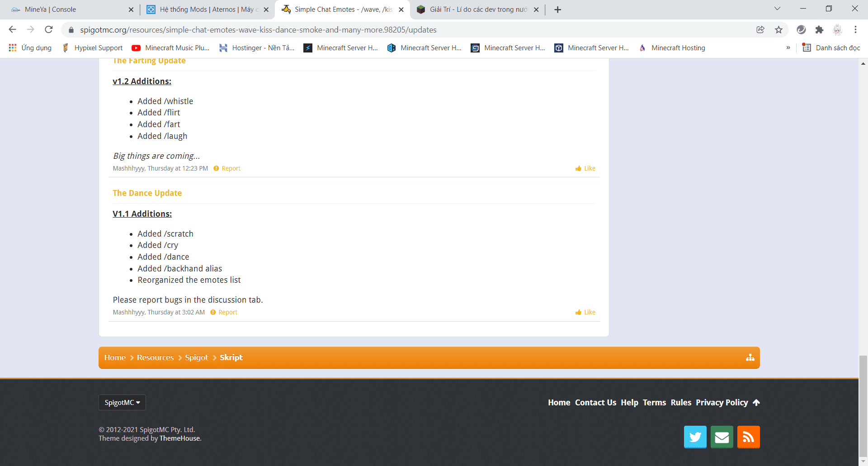Image resolution: width=868 pixels, height=466 pixels.
Task: Expand the SpigotMC style chooser dropdown
Action: click(x=122, y=403)
